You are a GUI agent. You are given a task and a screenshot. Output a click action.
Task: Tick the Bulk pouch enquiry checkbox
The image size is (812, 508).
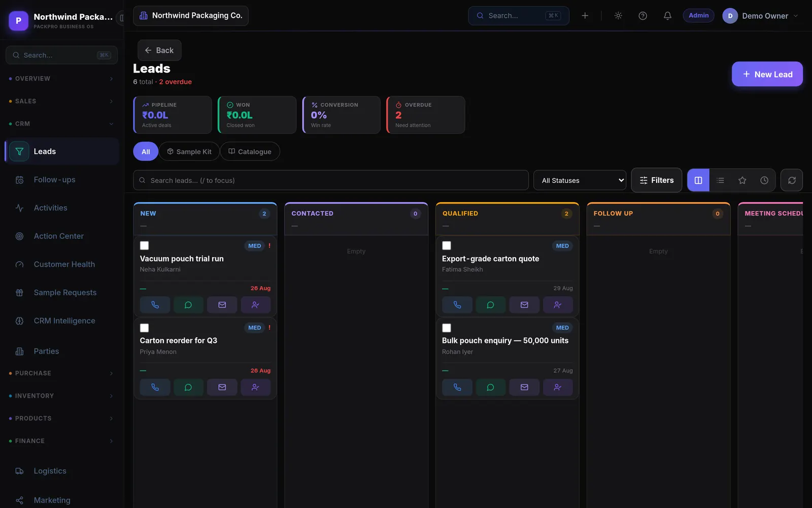pos(447,328)
